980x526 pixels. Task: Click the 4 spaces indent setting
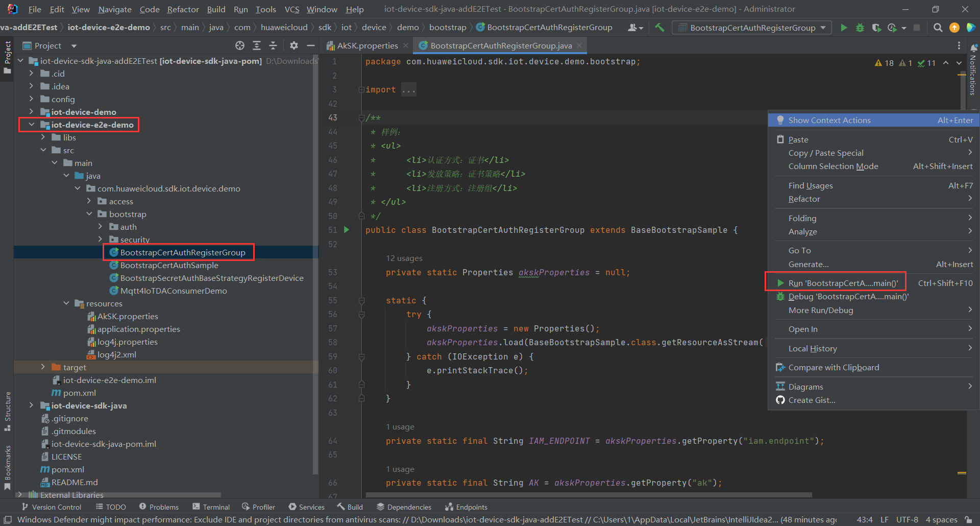point(942,519)
